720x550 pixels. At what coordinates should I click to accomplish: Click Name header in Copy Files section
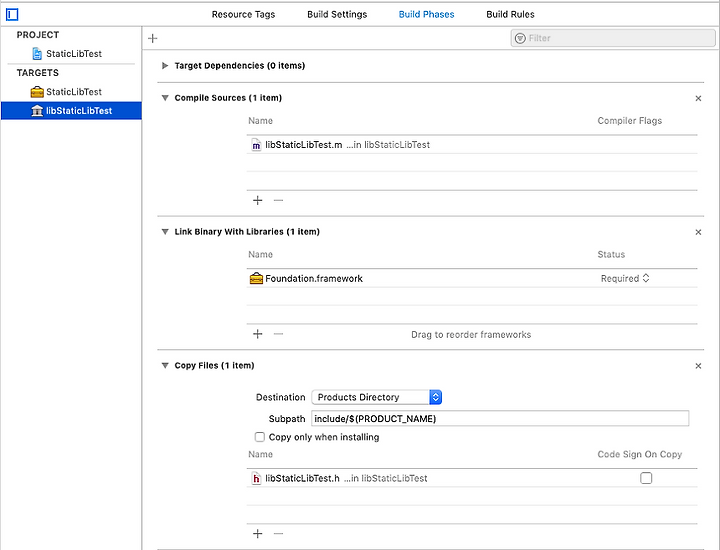(x=260, y=454)
